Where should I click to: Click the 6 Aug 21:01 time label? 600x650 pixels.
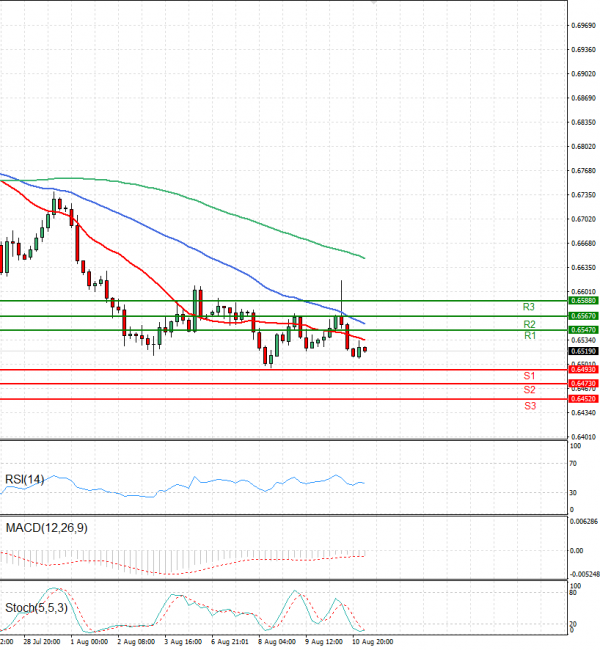coord(230,642)
